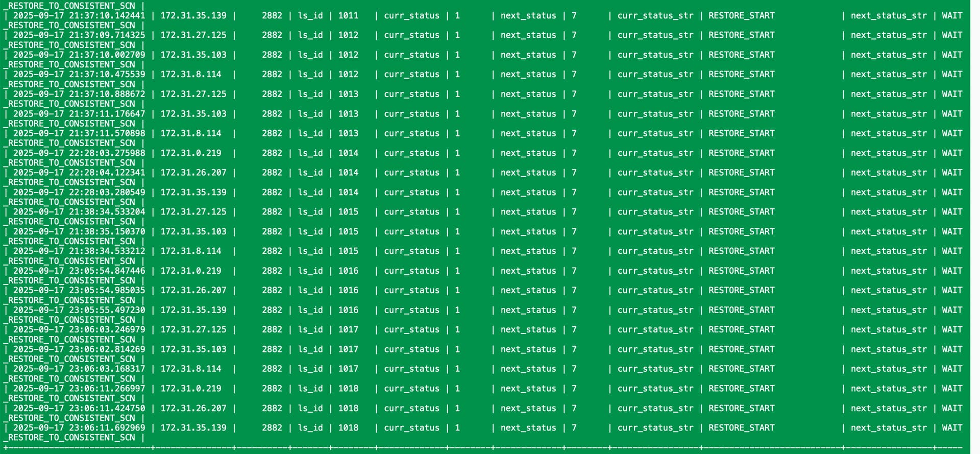980x454 pixels.
Task: Click timestamp 2025-09-17 22:28:04.122341
Action: [x=79, y=173]
